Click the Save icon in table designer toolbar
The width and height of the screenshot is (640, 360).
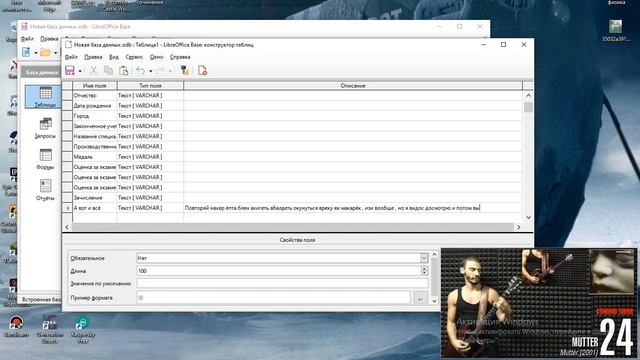[x=70, y=71]
